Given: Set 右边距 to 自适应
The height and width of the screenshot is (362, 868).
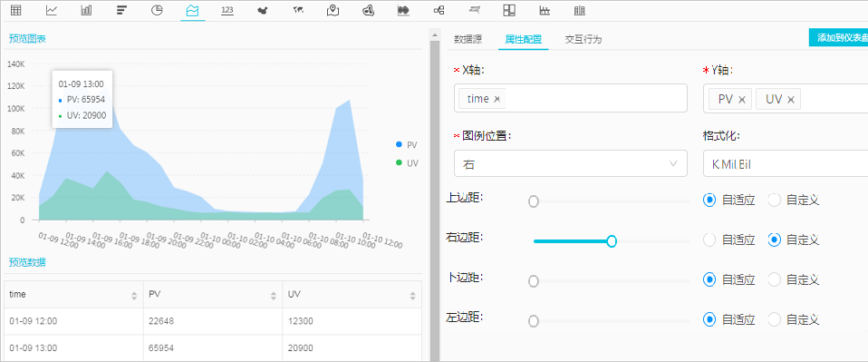Looking at the screenshot, I should pos(709,240).
